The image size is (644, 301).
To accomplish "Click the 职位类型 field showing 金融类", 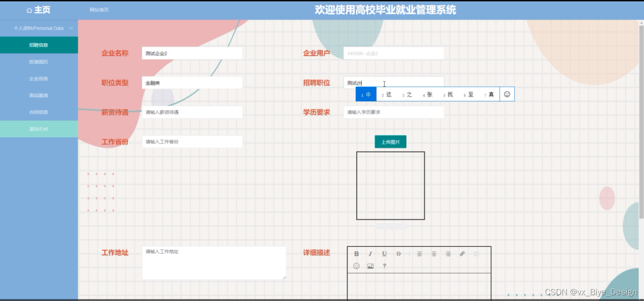I will (x=192, y=83).
